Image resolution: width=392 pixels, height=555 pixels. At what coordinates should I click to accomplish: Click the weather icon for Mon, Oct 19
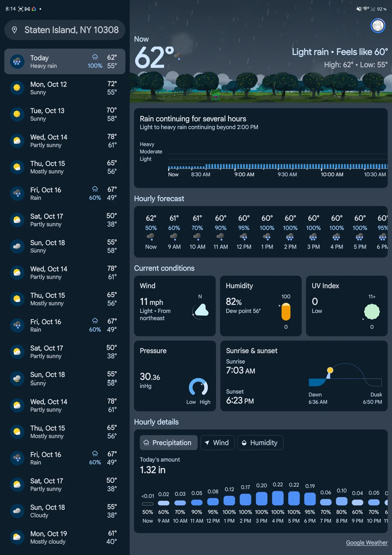click(17, 537)
